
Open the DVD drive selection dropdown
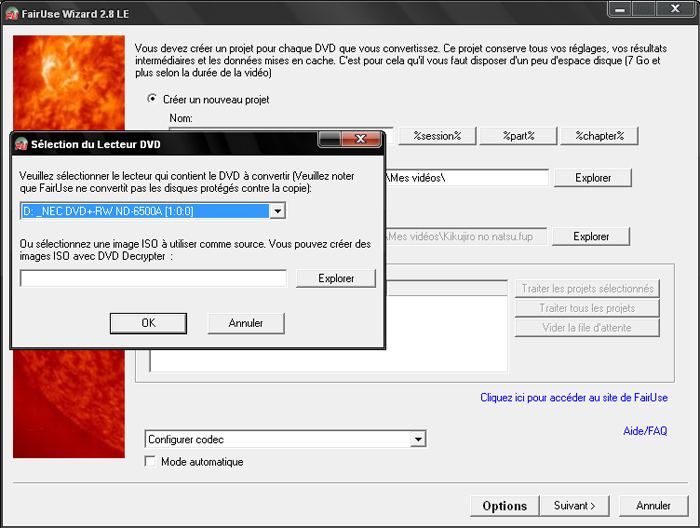point(277,211)
